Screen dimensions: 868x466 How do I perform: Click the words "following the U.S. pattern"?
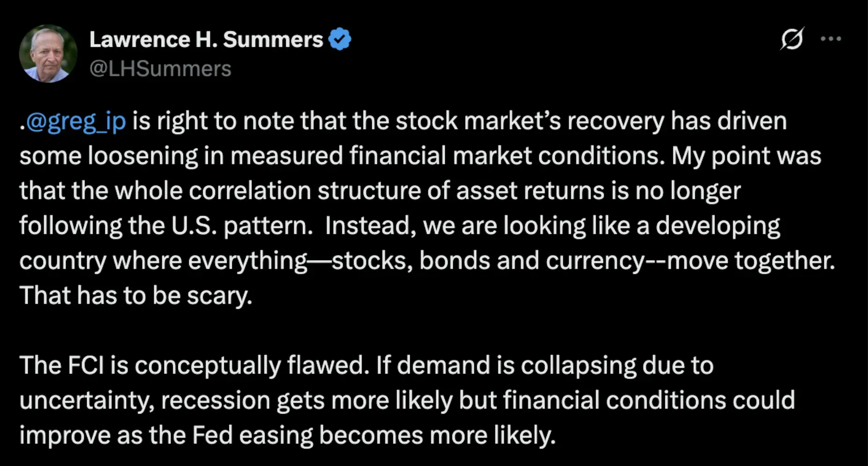point(166,226)
